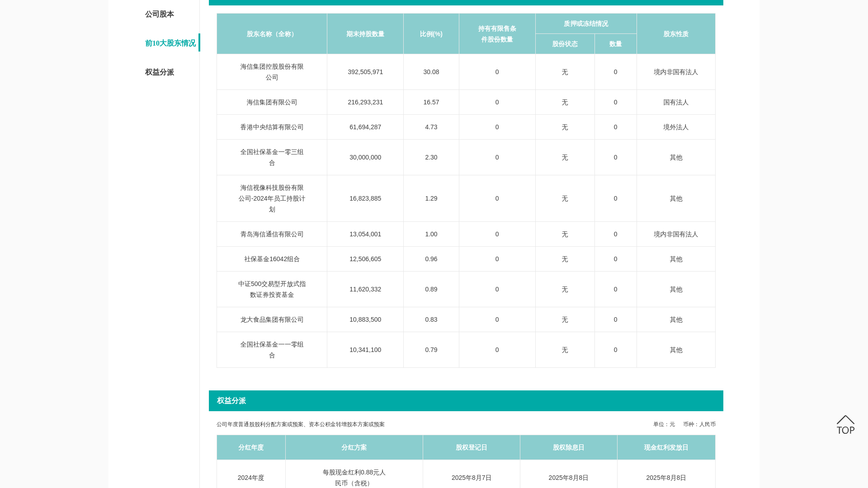The width and height of the screenshot is (868, 488).
Task: Click the 质押或冻结情况 header cell
Action: 586,23
